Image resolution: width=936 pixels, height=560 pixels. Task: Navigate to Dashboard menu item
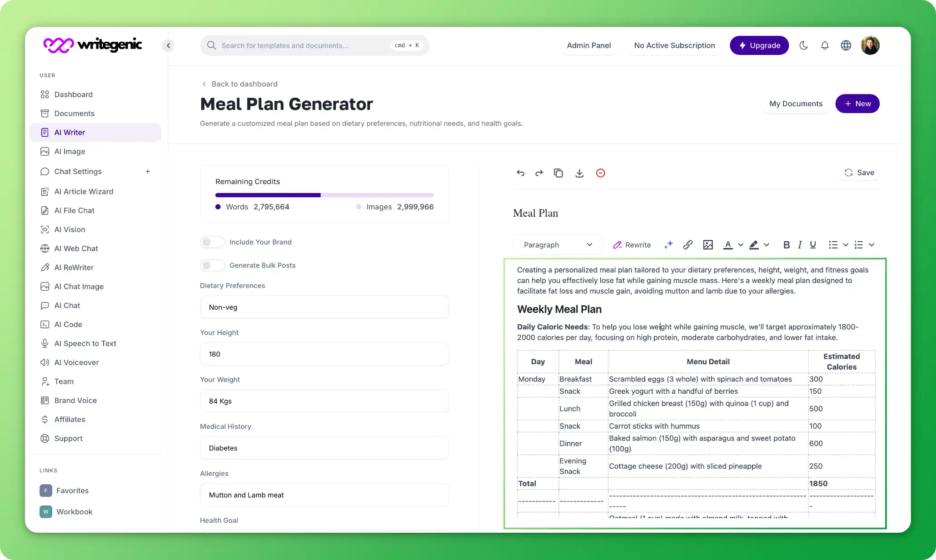[73, 94]
